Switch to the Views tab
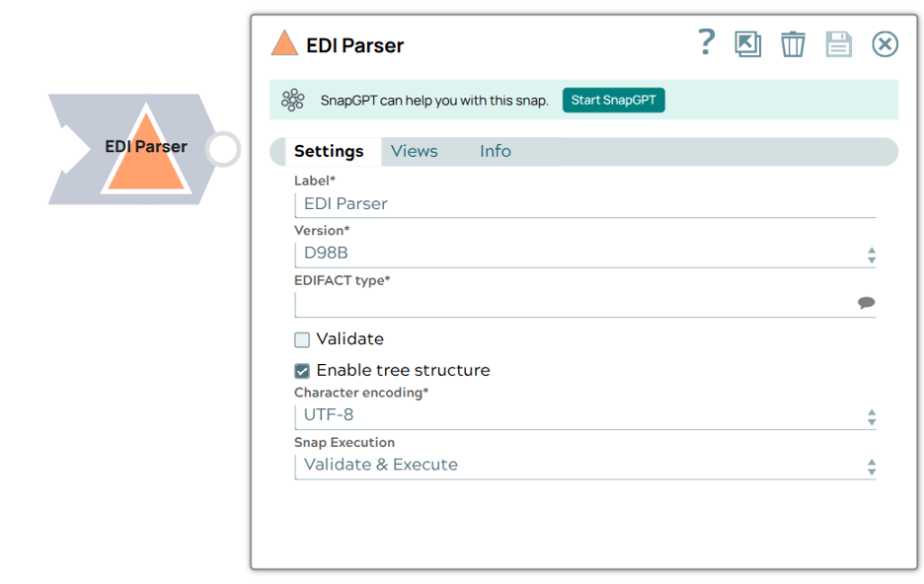 pos(414,151)
